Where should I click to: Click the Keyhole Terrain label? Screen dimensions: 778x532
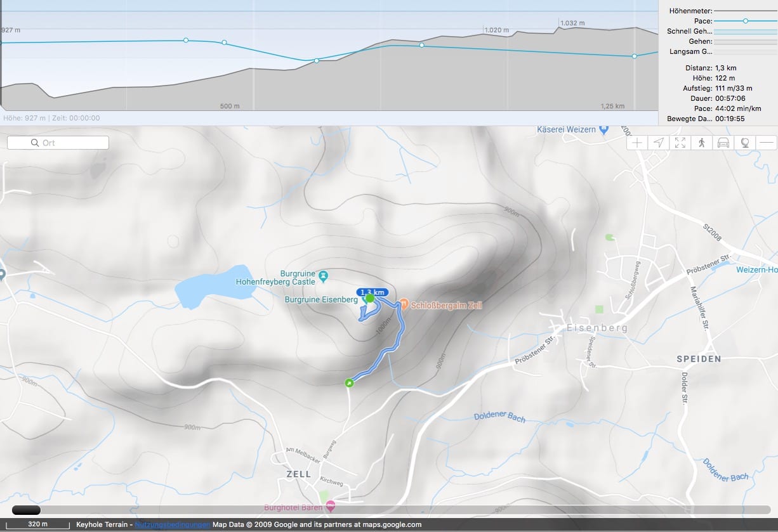(103, 524)
